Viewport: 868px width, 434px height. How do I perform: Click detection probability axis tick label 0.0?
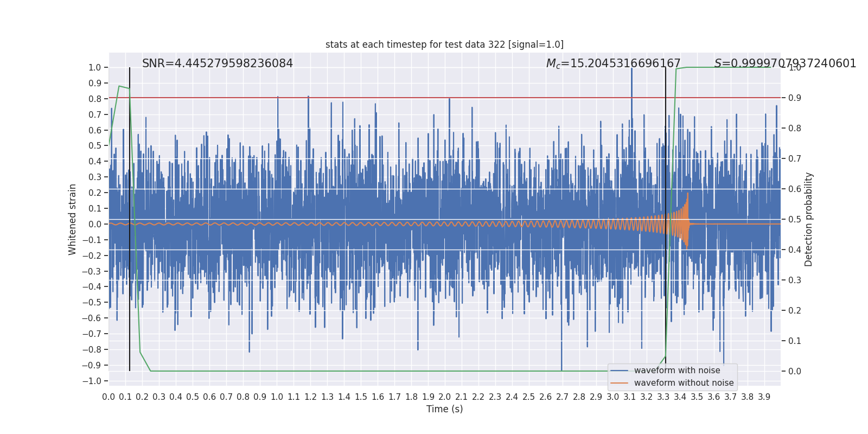point(795,371)
